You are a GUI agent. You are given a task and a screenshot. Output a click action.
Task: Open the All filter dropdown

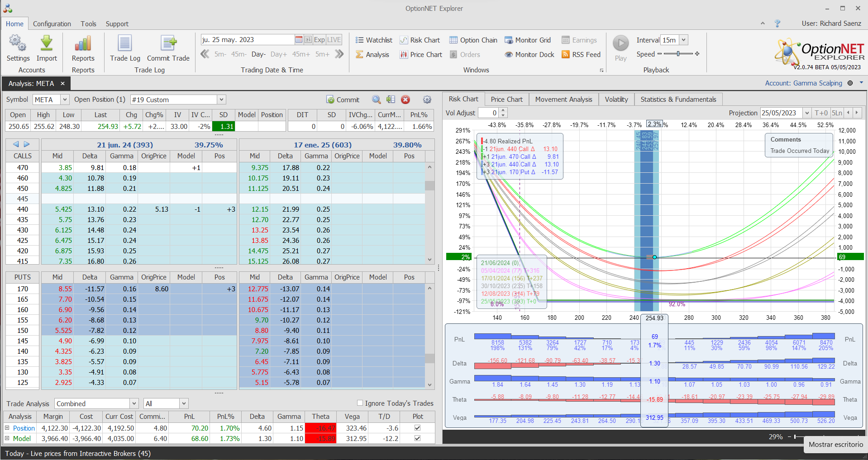pos(184,403)
